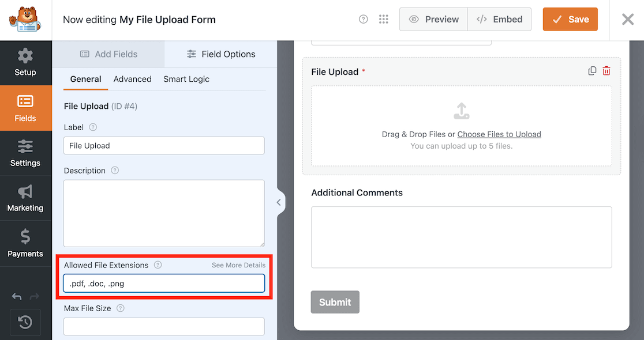Show tooltip for Allowed File Extensions
Screen dimensions: 644x340
(158, 265)
